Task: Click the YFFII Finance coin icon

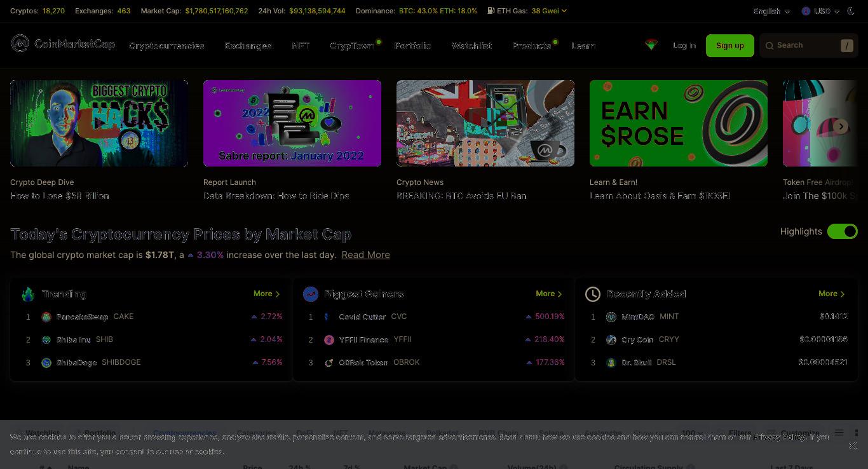Action: click(329, 340)
